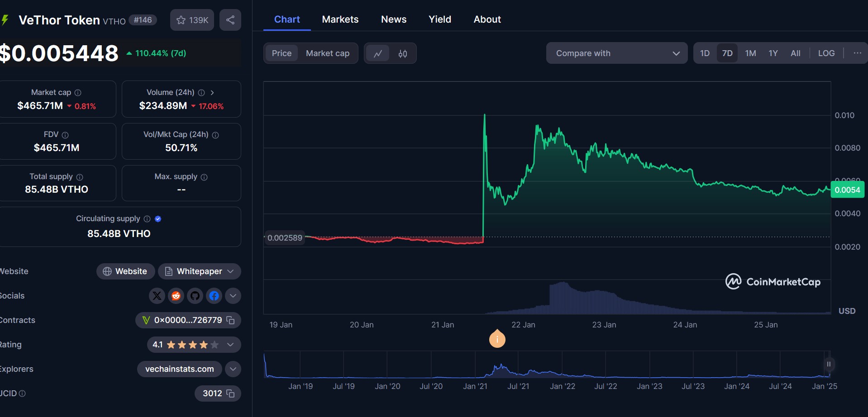Click 50.71% Vol/Mkt Cap value
Image resolution: width=868 pixels, height=417 pixels.
[x=181, y=148]
